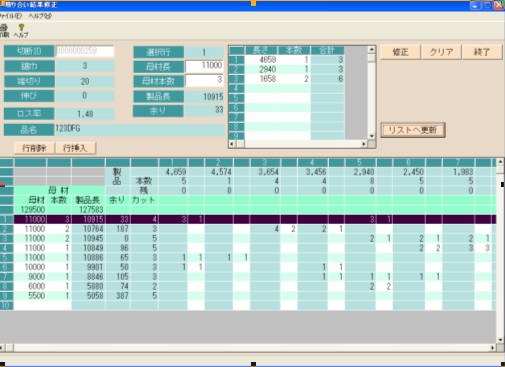This screenshot has height=367, width=505.
Task: Click the small list's scroll up arrow
Action: click(372, 49)
